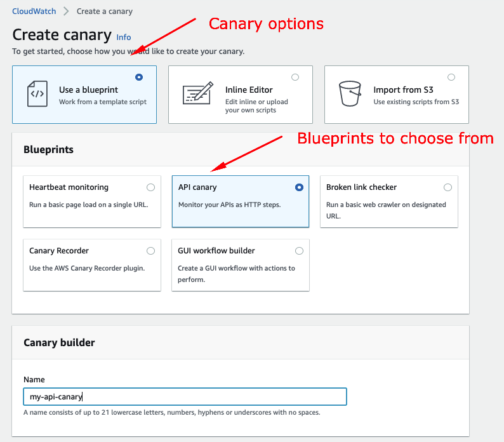Click the canary Name input field
Viewport: 504px width, 442px height.
(x=185, y=396)
